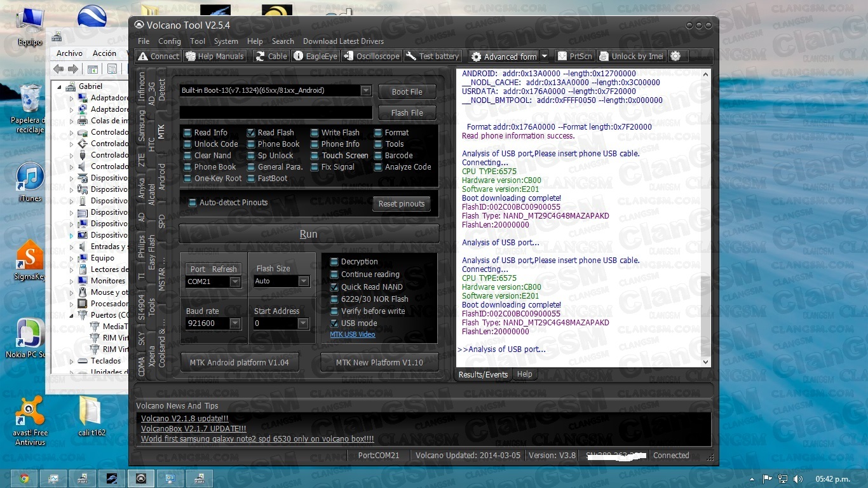Click the Volcano Tool taskbar button
This screenshot has width=868, height=488.
click(x=141, y=478)
